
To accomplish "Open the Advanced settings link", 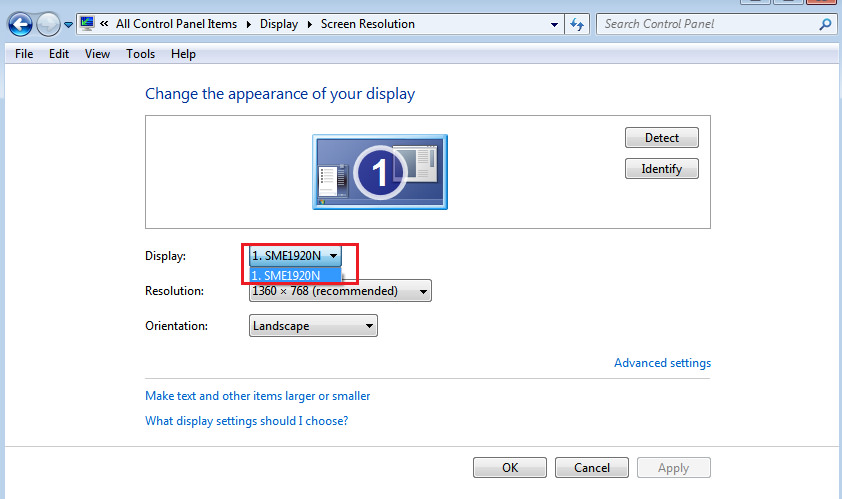I will point(662,363).
